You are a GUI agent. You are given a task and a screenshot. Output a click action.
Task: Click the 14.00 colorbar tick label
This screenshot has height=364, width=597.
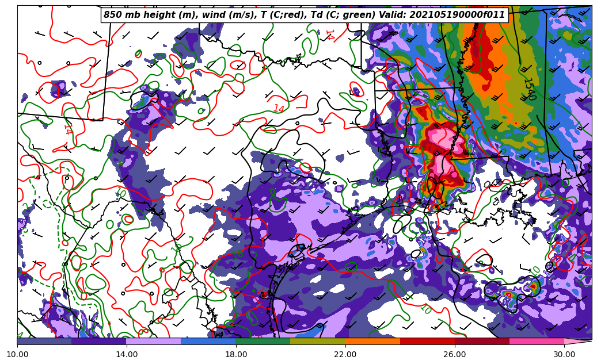127,354
